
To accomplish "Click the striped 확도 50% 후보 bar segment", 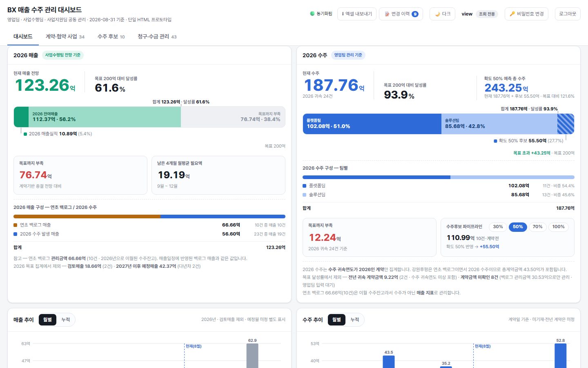I will coord(566,124).
